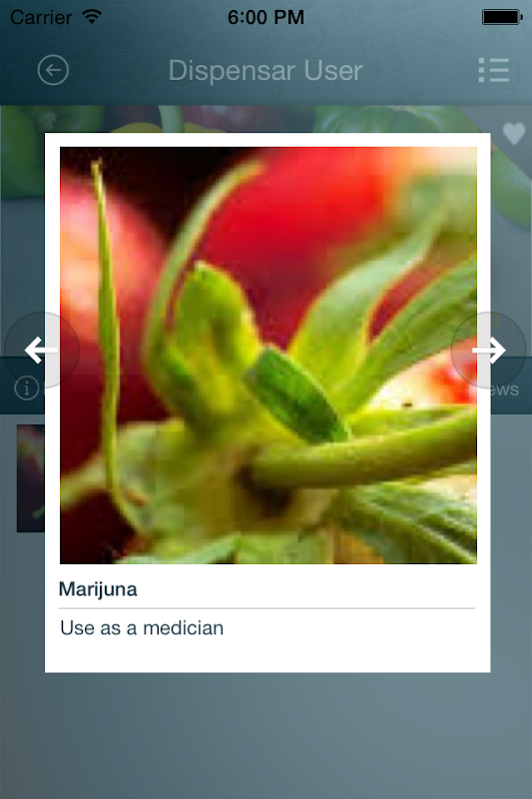
Task: Open the info circle icon
Action: pos(27,389)
